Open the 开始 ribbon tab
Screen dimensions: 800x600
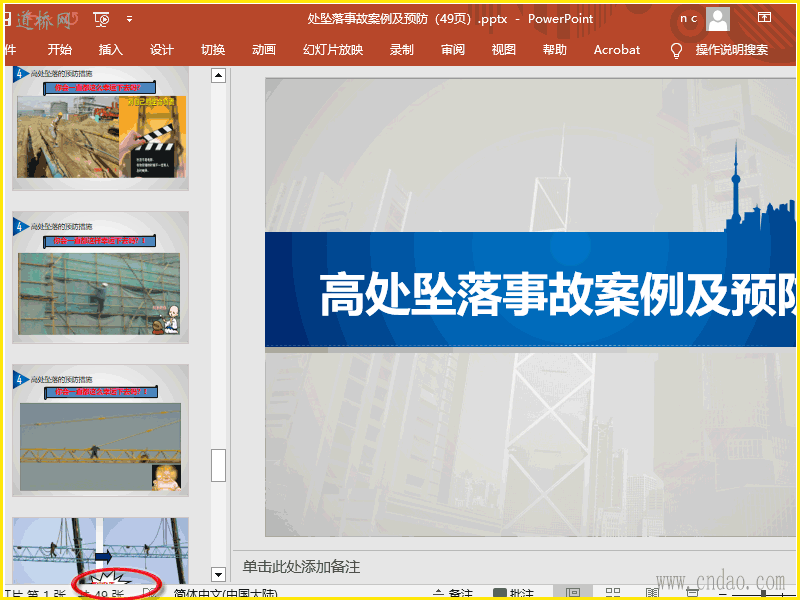(x=60, y=49)
